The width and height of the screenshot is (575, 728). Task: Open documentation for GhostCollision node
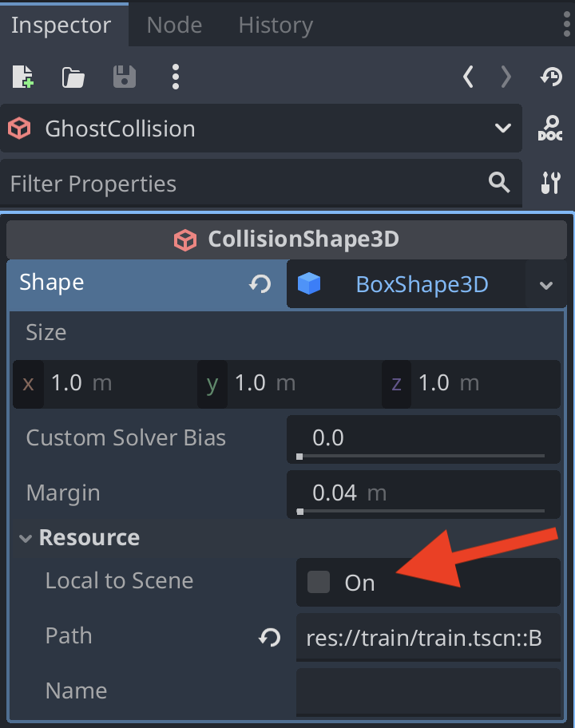point(550,129)
